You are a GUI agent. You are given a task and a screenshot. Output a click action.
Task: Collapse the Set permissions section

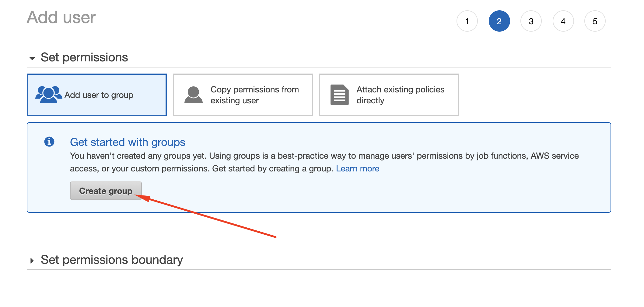click(x=32, y=58)
